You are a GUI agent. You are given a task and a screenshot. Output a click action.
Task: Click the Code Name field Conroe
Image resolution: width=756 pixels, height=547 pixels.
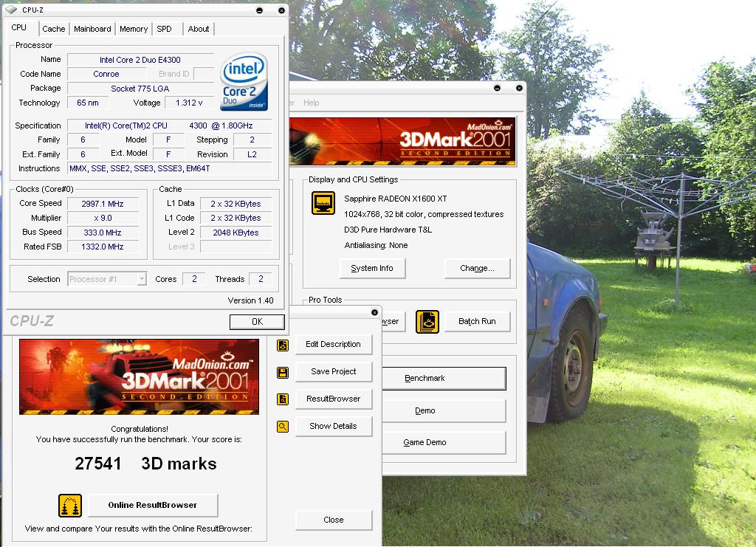pos(106,74)
